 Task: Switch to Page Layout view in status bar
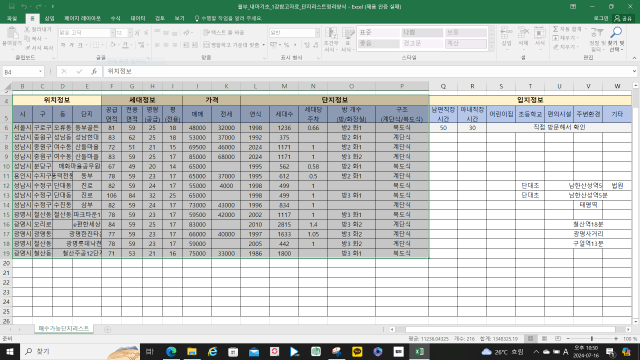(544, 339)
